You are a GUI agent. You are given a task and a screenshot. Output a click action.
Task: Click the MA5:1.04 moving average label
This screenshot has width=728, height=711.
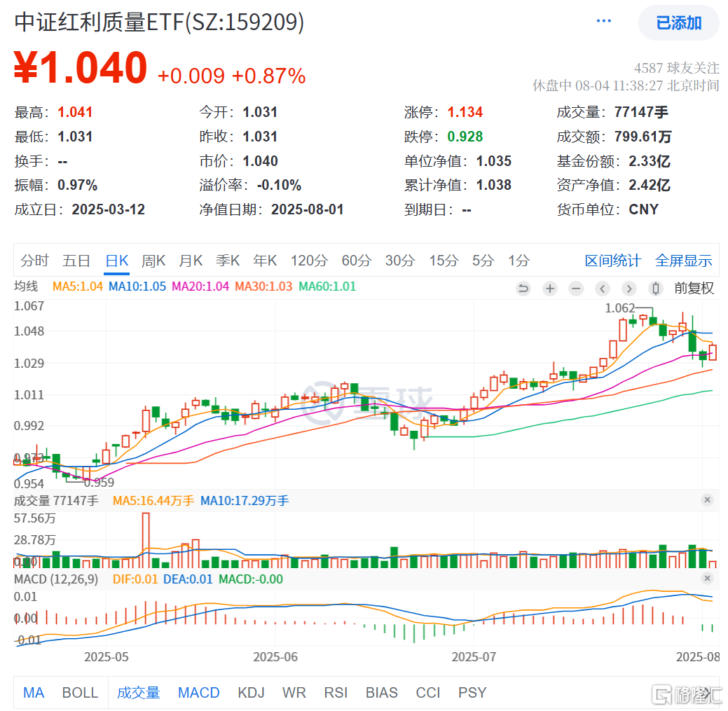(78, 287)
